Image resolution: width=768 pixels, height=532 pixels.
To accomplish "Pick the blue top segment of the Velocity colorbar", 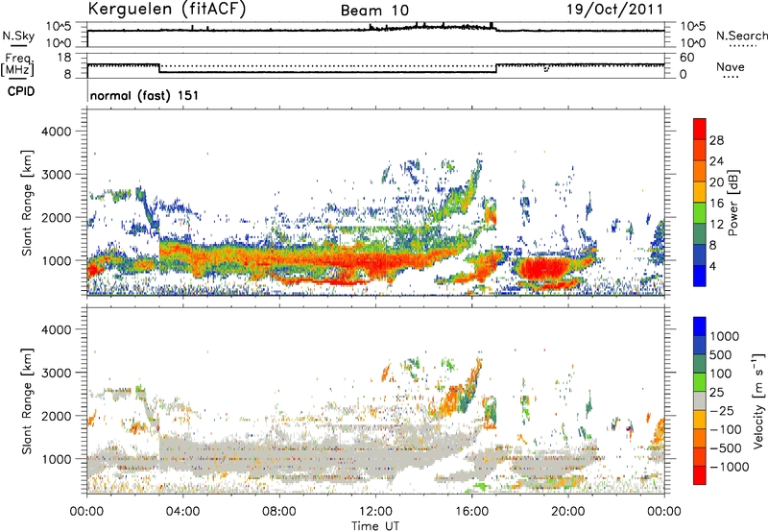I will pos(700,326).
